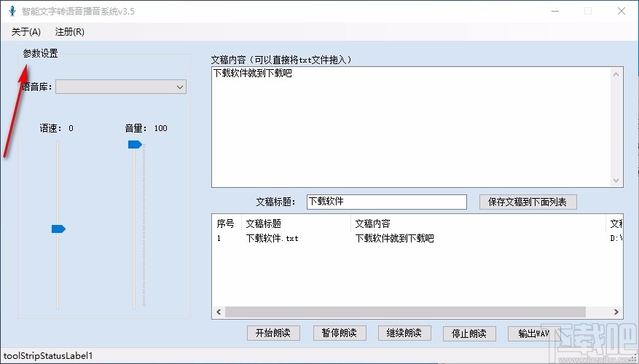639x364 pixels.
Task: Click the 继续朗读 button
Action: click(404, 333)
